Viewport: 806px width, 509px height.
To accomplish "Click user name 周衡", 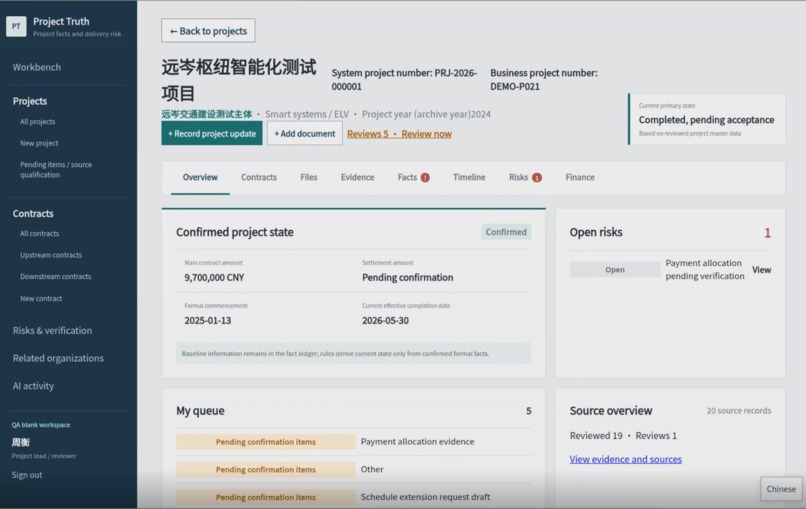I will coord(21,442).
